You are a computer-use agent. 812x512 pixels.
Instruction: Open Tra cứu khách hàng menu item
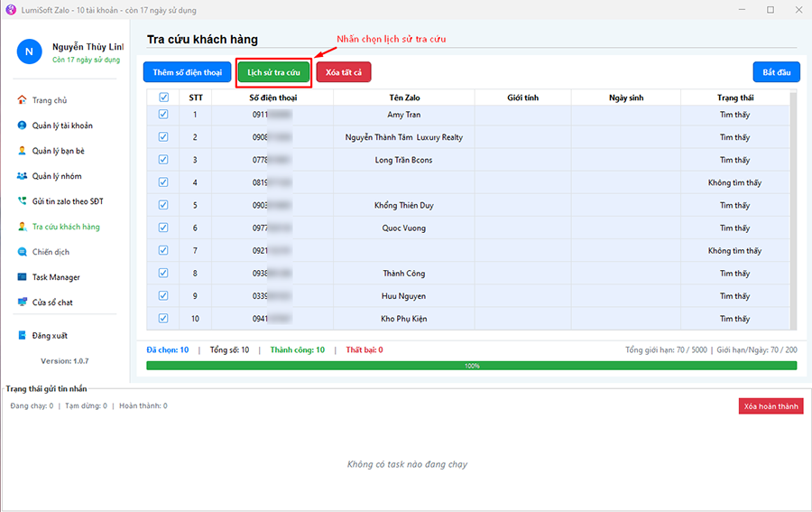[x=65, y=227]
